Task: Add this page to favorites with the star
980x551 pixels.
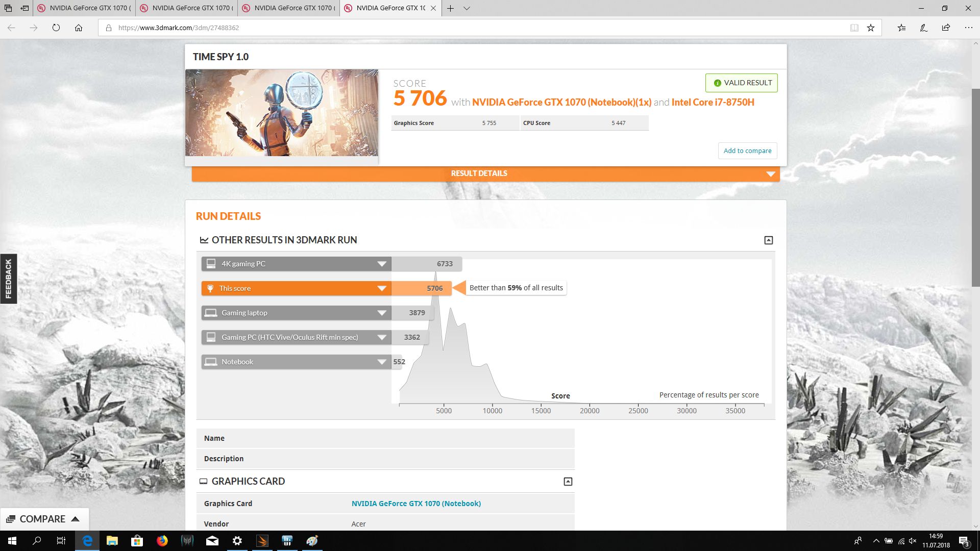Action: (871, 28)
